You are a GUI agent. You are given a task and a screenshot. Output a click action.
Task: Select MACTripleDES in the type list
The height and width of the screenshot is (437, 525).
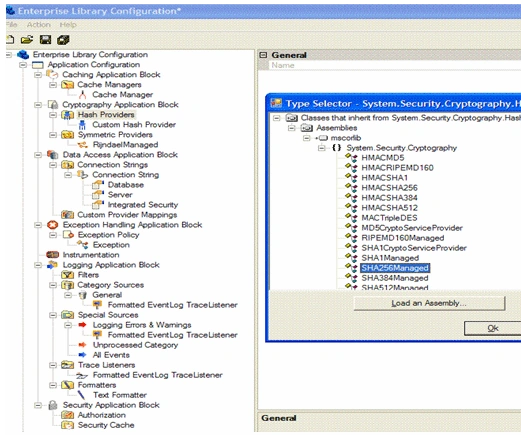[x=389, y=218]
